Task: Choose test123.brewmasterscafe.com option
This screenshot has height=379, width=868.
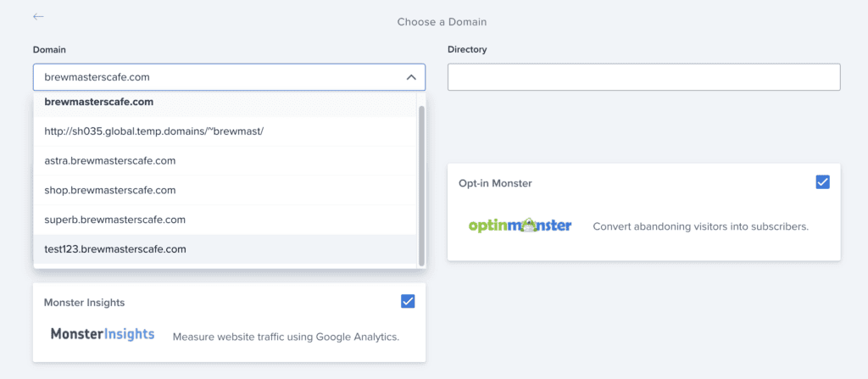Action: pyautogui.click(x=225, y=248)
